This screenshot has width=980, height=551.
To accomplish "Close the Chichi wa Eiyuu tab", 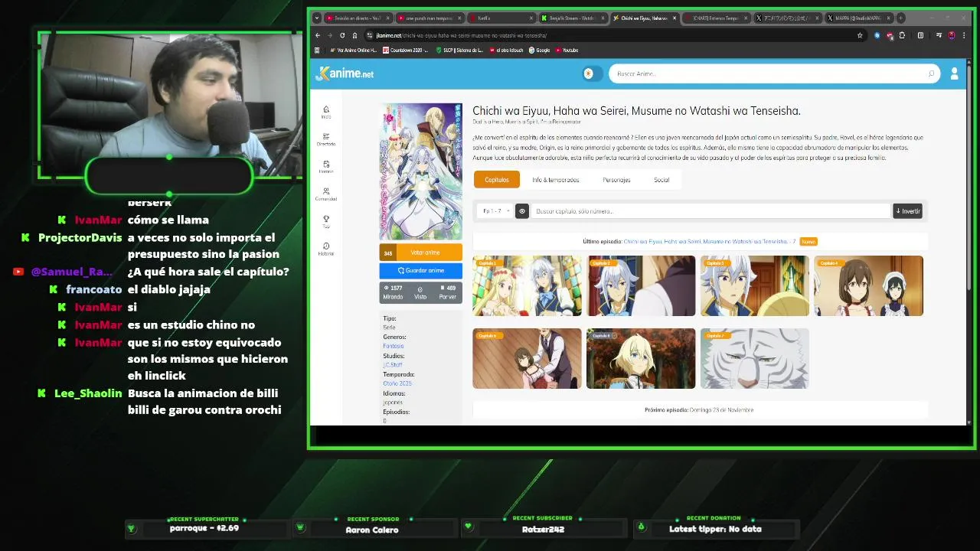I will coord(673,18).
